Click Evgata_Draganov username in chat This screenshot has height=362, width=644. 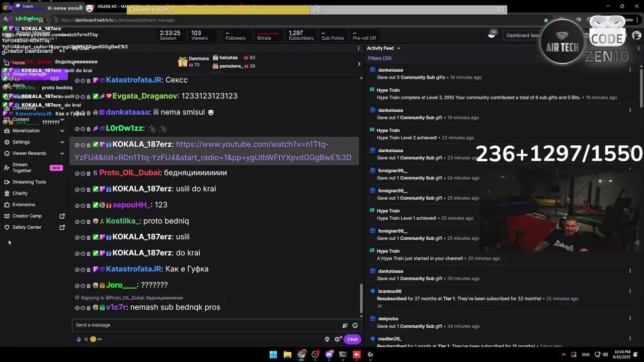coord(145,96)
